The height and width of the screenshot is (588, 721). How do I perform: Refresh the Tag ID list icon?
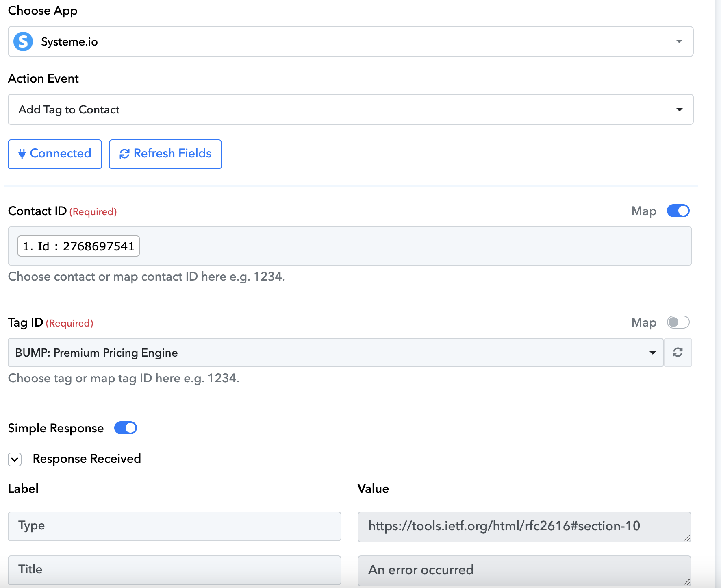(x=678, y=353)
